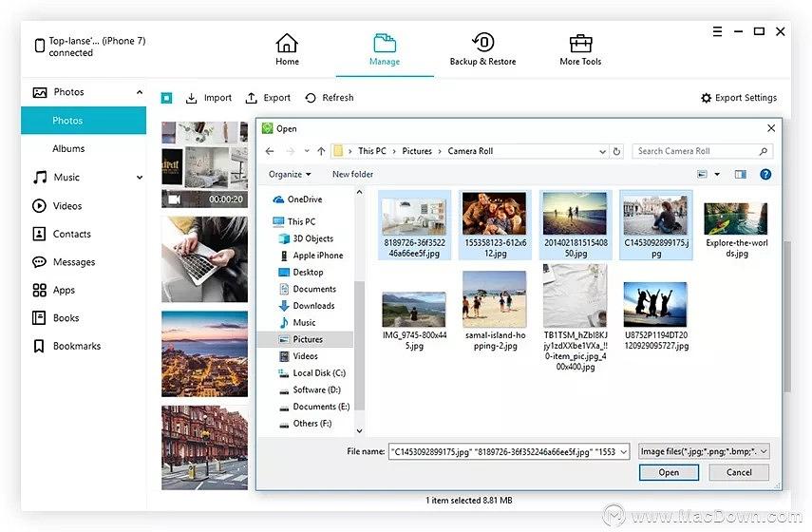Change the view icon in dialog

tap(702, 175)
